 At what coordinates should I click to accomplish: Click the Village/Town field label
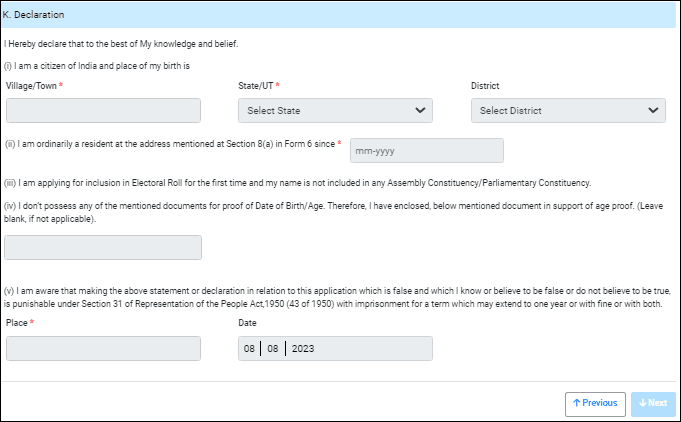click(x=33, y=86)
